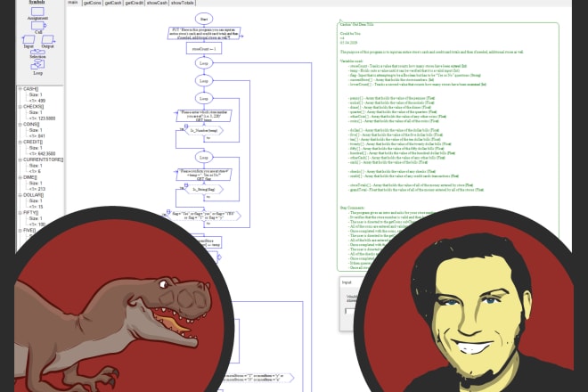
Task: Select the Selection symbol
Action: tap(37, 52)
